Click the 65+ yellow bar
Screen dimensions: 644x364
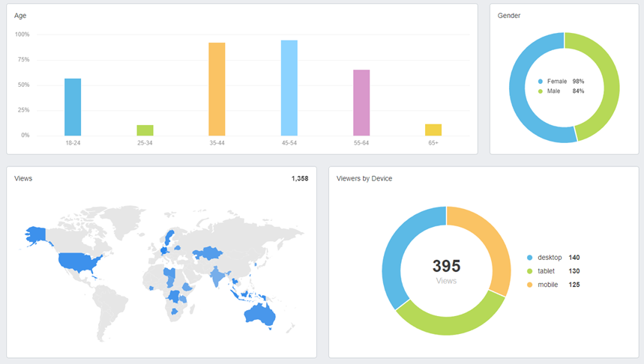433,130
